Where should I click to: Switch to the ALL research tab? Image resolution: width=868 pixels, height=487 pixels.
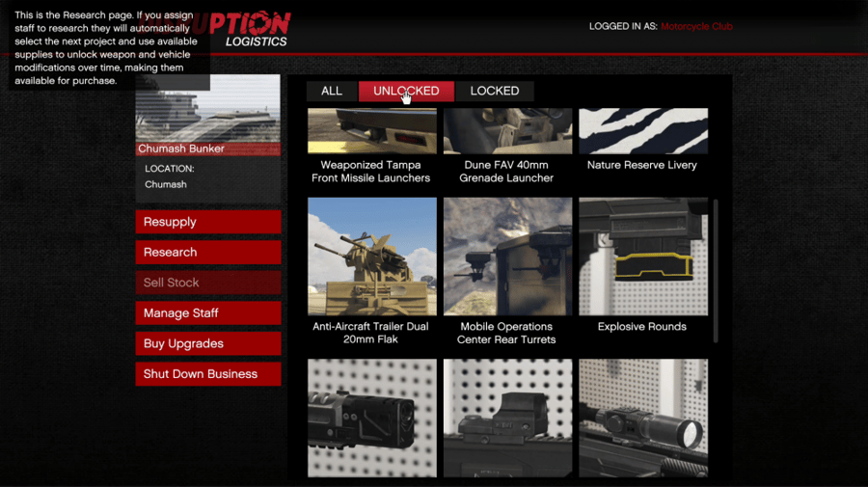coord(332,92)
